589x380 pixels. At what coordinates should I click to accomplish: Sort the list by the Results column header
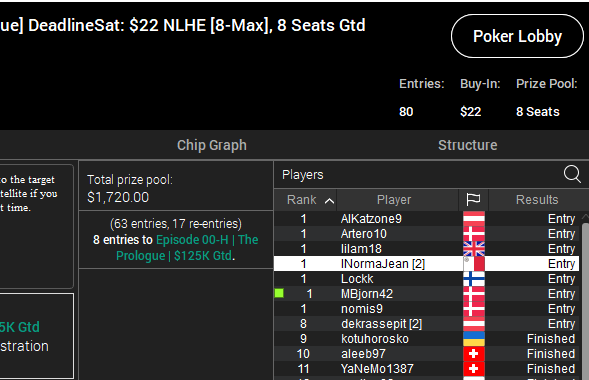point(537,200)
